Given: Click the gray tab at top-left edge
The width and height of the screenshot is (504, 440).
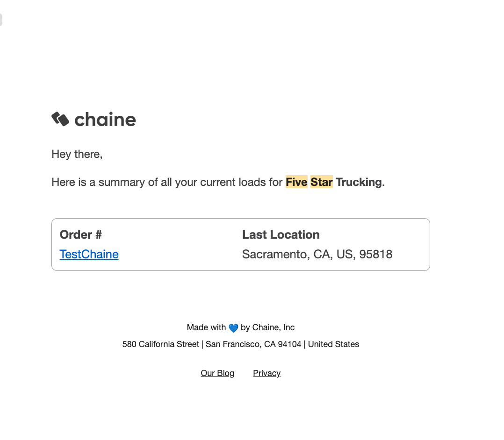Looking at the screenshot, I should (1, 20).
